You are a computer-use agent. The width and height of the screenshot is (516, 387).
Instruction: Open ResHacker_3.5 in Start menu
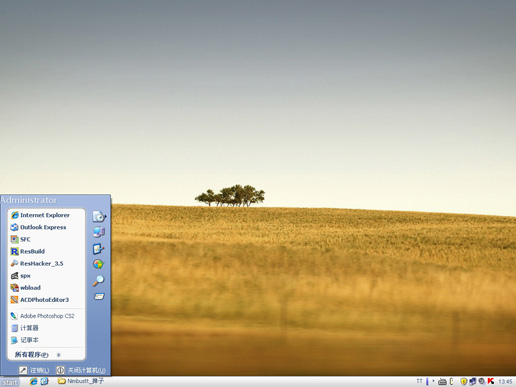pyautogui.click(x=46, y=263)
